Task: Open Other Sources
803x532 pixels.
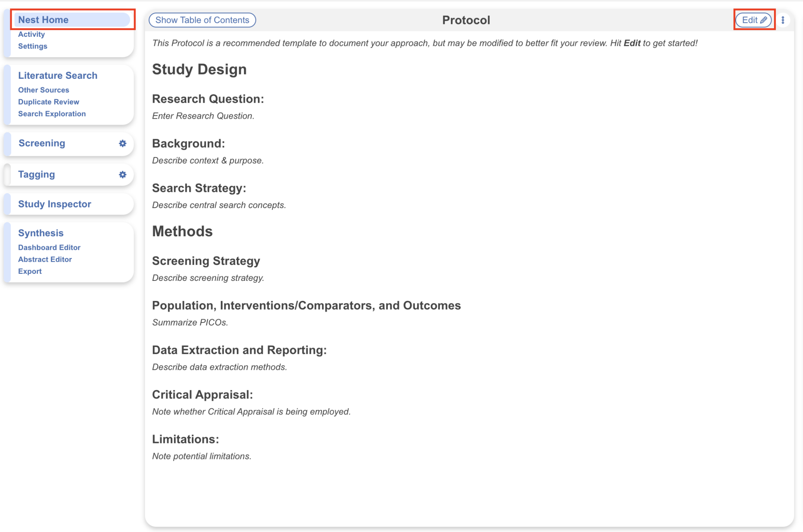Action: (44, 90)
